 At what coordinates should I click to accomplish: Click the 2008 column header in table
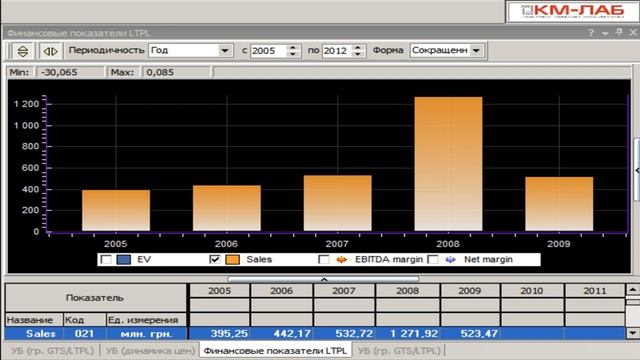[408, 291]
